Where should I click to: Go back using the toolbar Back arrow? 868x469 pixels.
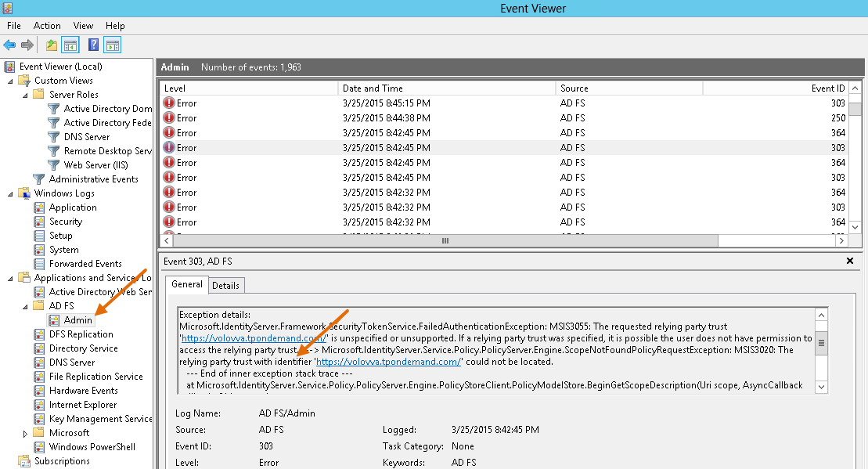[9, 45]
